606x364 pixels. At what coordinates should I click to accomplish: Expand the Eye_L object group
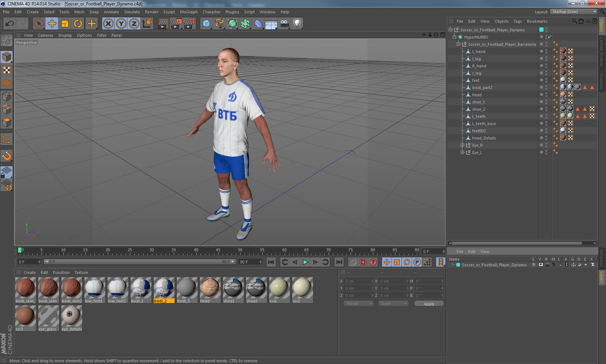click(462, 152)
